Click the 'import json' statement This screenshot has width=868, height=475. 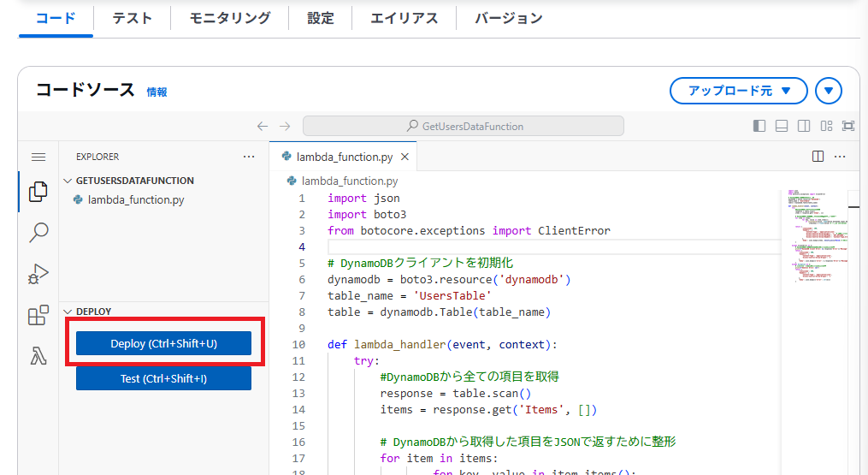pos(363,198)
